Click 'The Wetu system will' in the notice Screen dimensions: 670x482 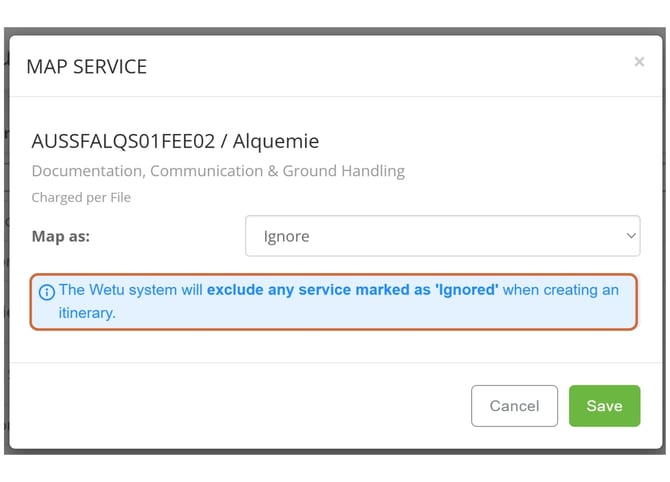pyautogui.click(x=131, y=291)
